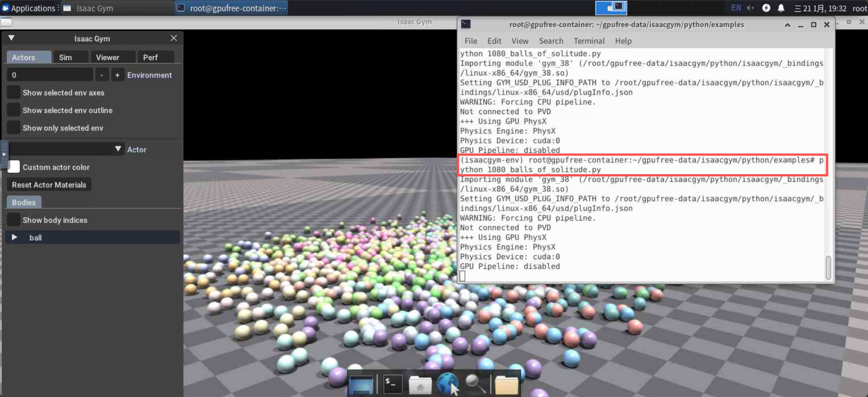Open the terminal emulator from the dock
The image size is (868, 397).
(393, 384)
